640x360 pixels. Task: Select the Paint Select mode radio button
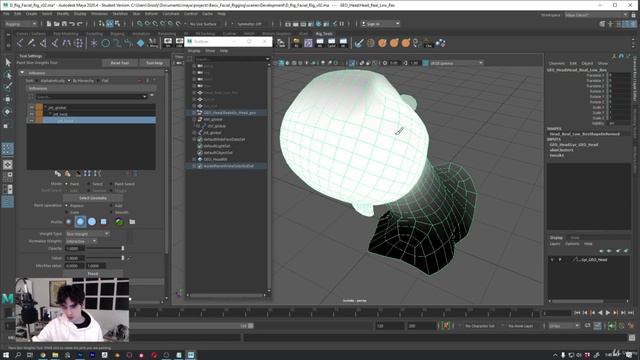[111, 184]
